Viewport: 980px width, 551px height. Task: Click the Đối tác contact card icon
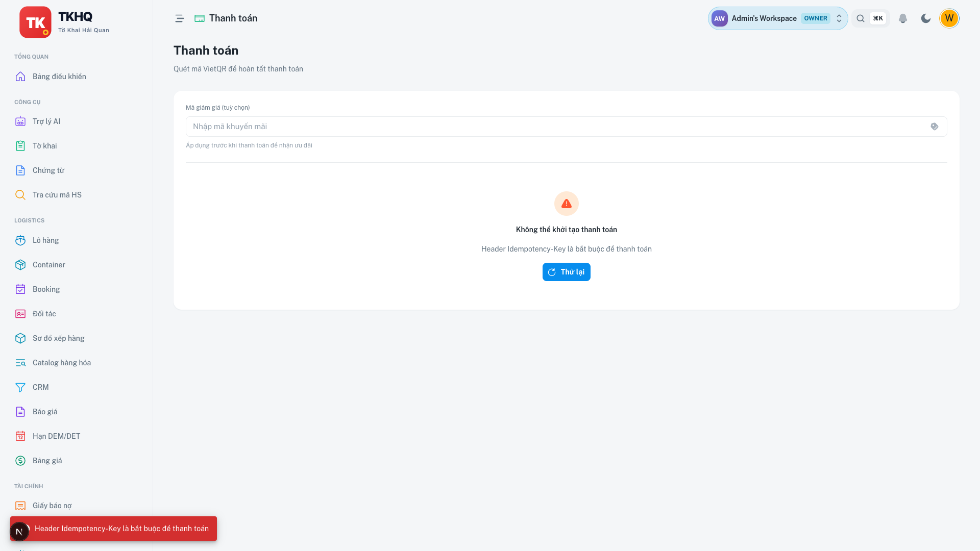(20, 314)
